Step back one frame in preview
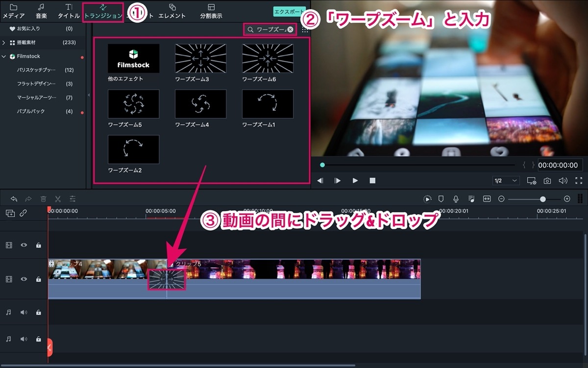Screen dimensions: 588x368 (x=320, y=181)
